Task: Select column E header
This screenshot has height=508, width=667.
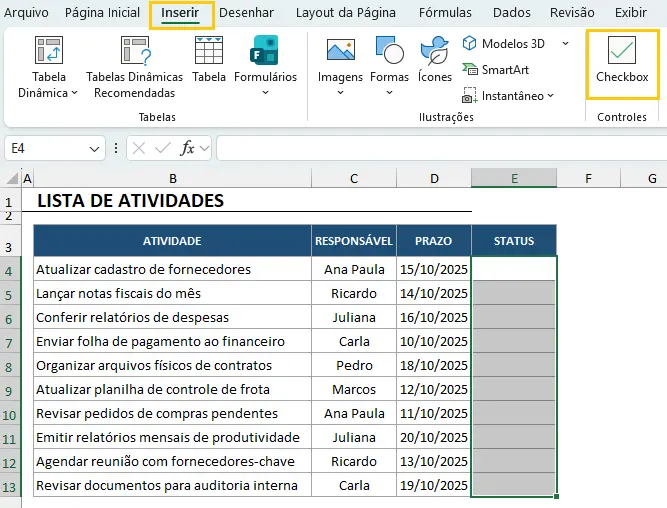Action: 514,178
